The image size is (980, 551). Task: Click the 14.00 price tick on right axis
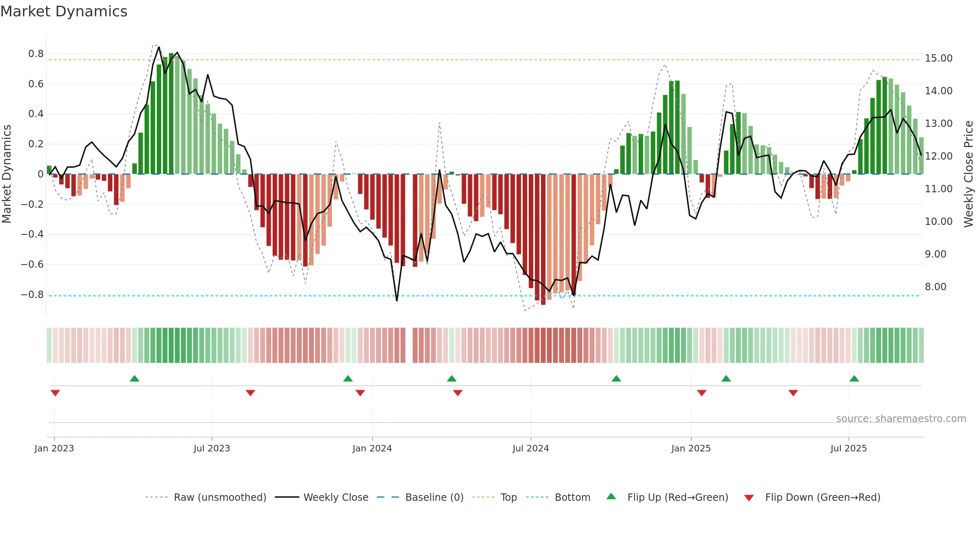click(939, 91)
